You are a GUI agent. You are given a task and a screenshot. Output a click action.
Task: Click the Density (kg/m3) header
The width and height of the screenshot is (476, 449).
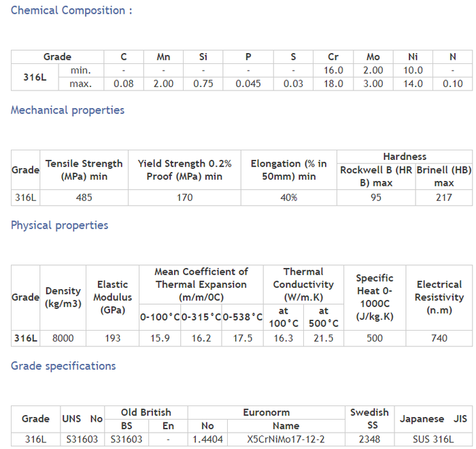(x=63, y=297)
